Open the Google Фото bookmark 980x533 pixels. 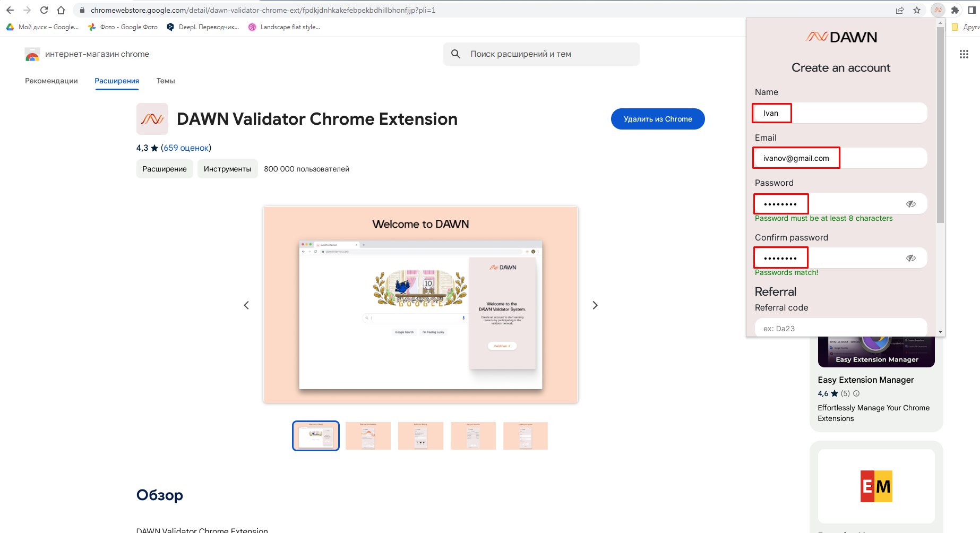point(123,27)
